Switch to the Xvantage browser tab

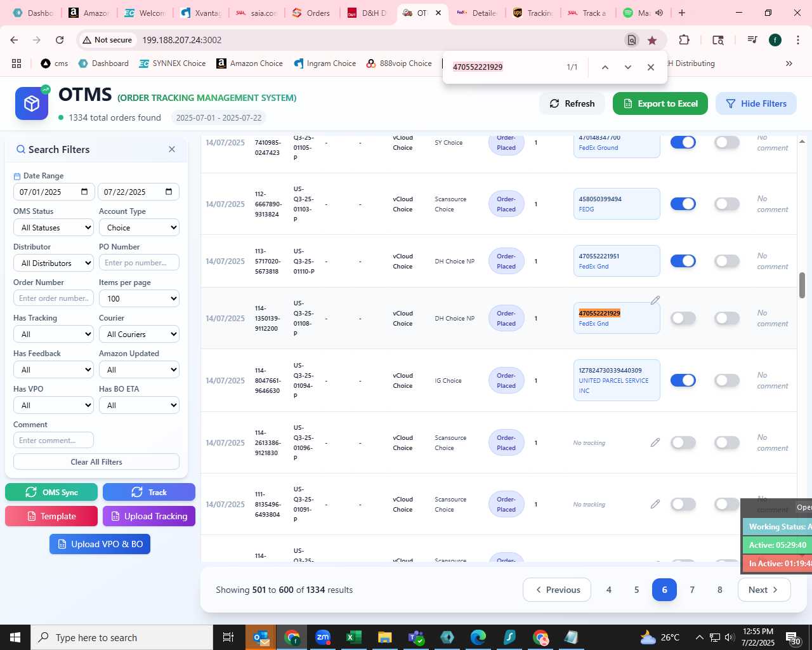pos(200,13)
